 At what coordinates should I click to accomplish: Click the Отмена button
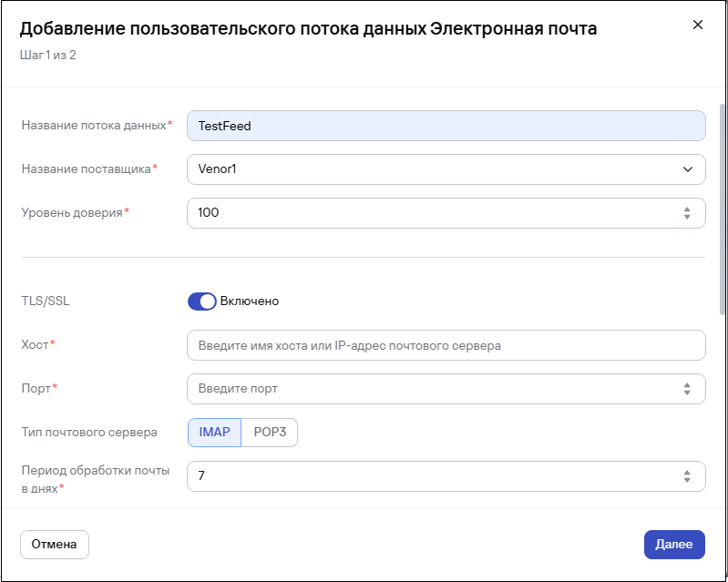coord(55,545)
